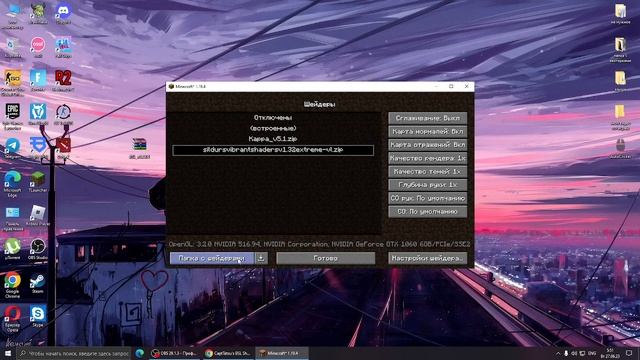Open the Control Panel desktop shortcut
The width and height of the screenshot is (640, 360).
(13, 218)
